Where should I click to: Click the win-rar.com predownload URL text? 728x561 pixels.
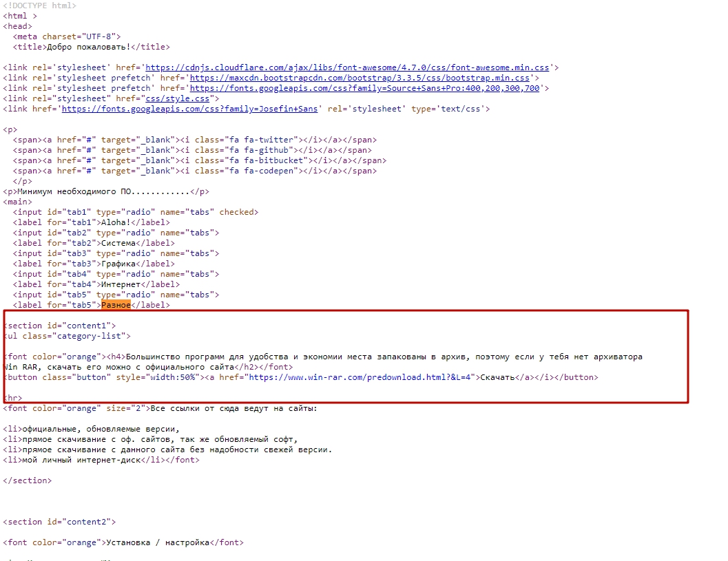[x=362, y=377]
